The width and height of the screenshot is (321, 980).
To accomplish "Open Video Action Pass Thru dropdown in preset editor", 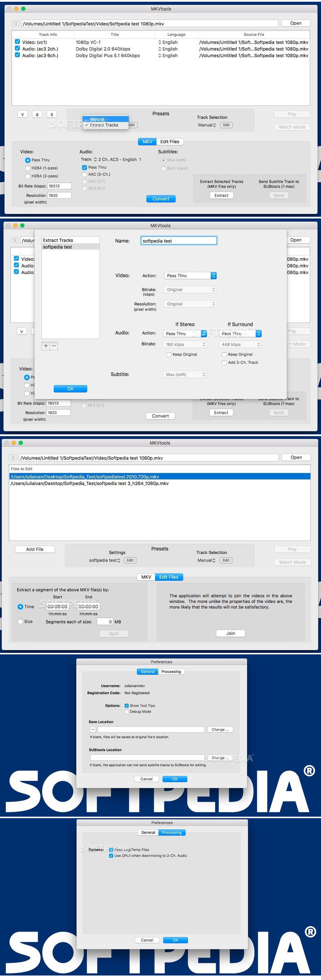I will [191, 276].
